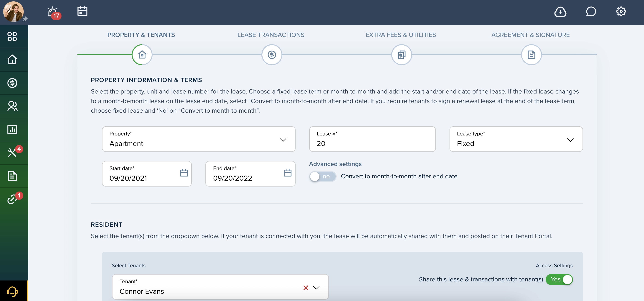Image resolution: width=644 pixels, height=301 pixels.
Task: Switch to the Extra Fees & Utilities tab
Action: click(401, 35)
